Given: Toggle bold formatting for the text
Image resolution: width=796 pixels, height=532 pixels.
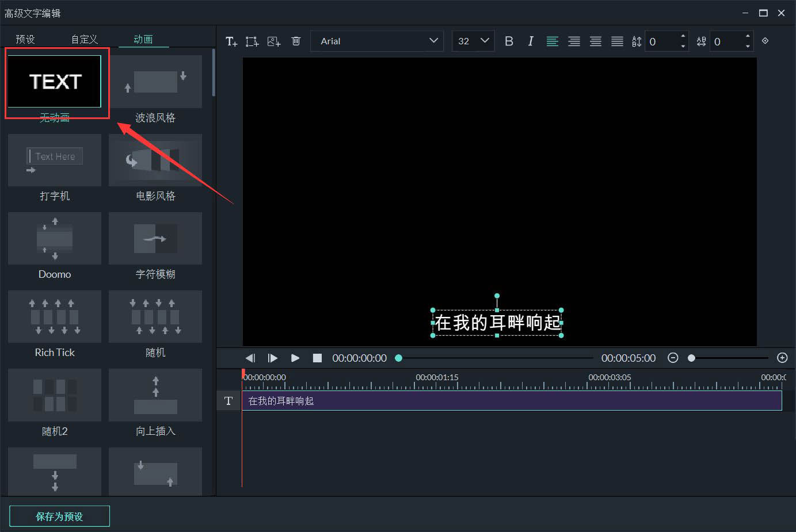Looking at the screenshot, I should point(509,41).
